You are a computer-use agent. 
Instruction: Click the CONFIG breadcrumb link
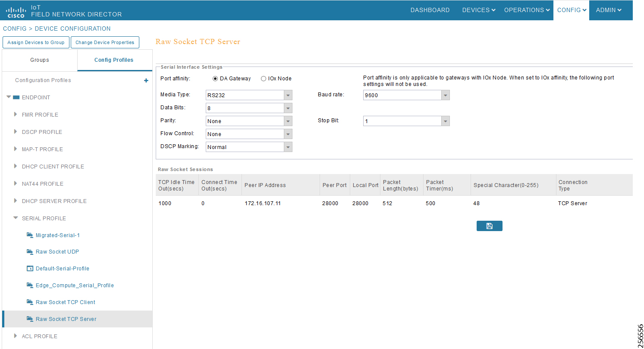pos(15,29)
